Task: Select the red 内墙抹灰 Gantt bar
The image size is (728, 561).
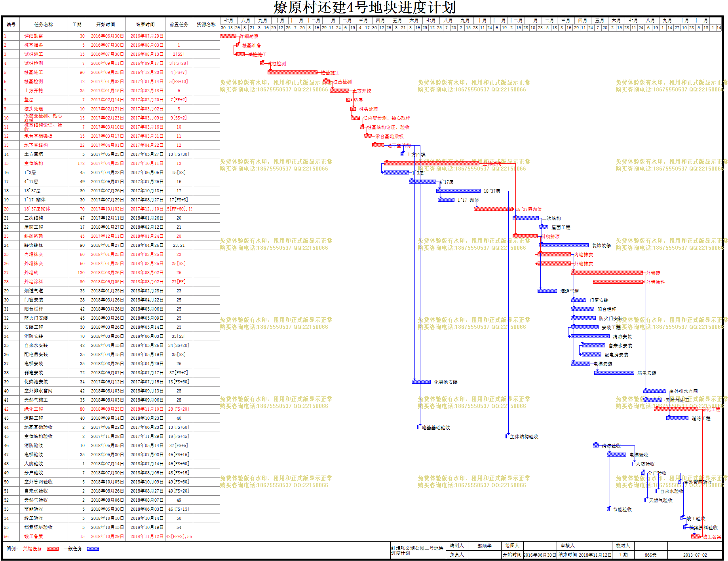Action: point(554,254)
